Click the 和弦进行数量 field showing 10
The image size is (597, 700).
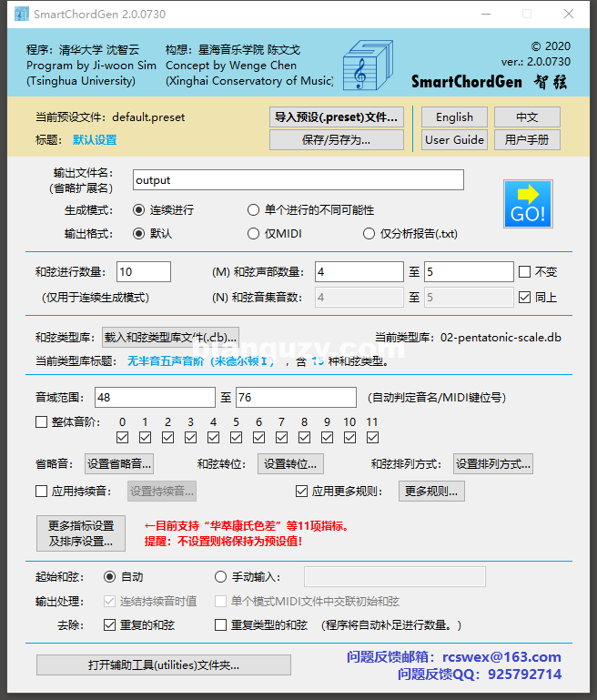[144, 272]
